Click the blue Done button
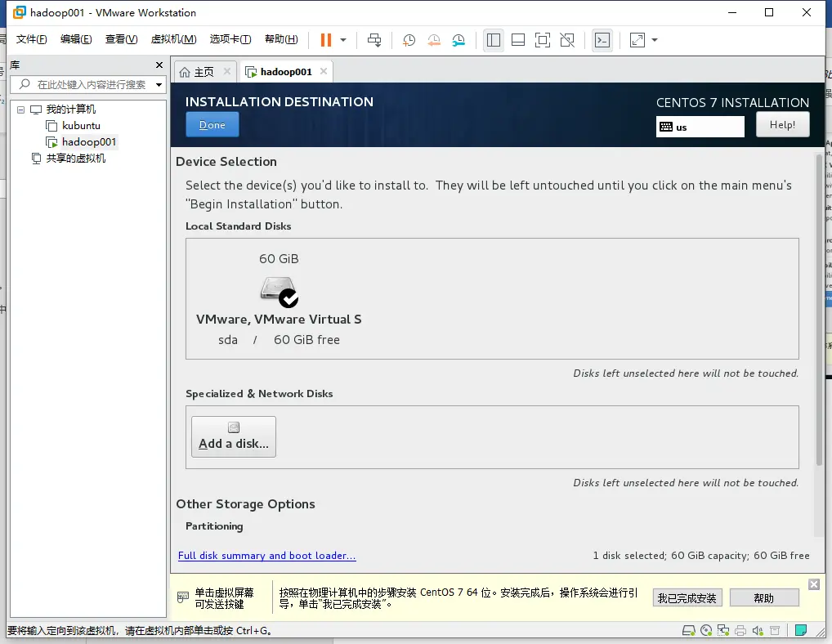Screen dimensions: 832x644 (x=212, y=125)
